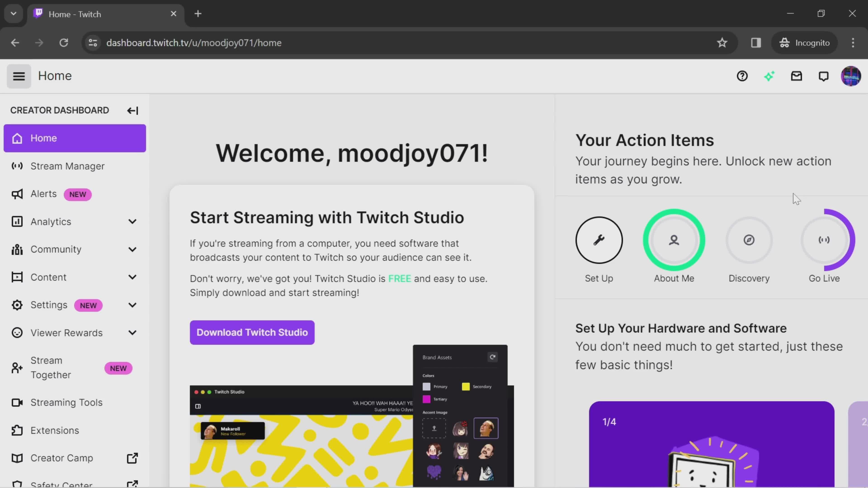This screenshot has width=868, height=488.
Task: Open the user profile avatar menu
Action: [x=851, y=76]
